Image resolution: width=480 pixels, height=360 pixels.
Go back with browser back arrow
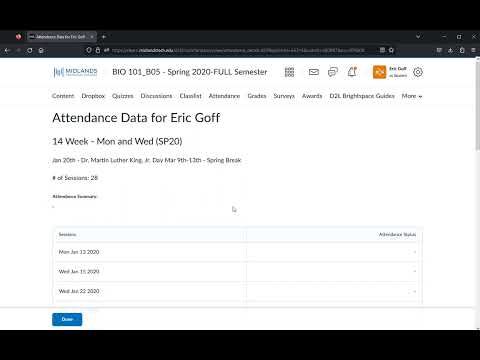[7, 50]
